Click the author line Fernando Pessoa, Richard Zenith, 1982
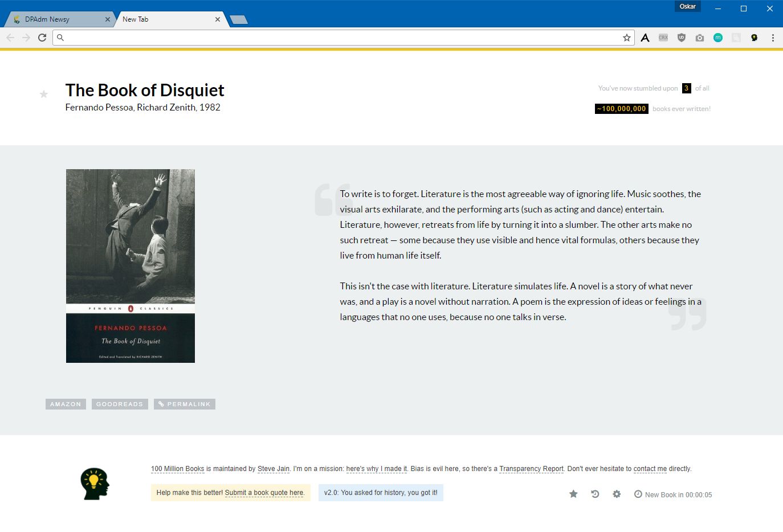 pyautogui.click(x=142, y=107)
